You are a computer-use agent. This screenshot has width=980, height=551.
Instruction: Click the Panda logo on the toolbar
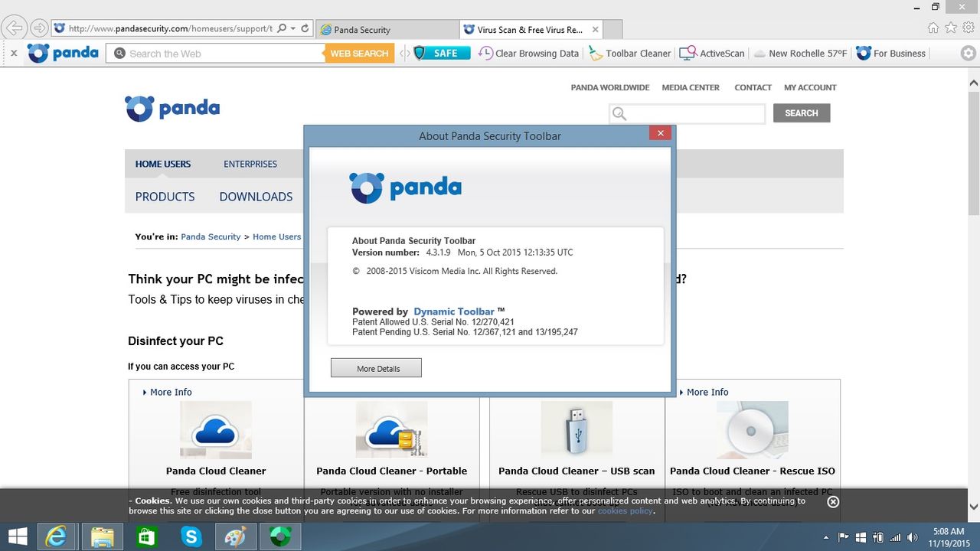point(63,53)
